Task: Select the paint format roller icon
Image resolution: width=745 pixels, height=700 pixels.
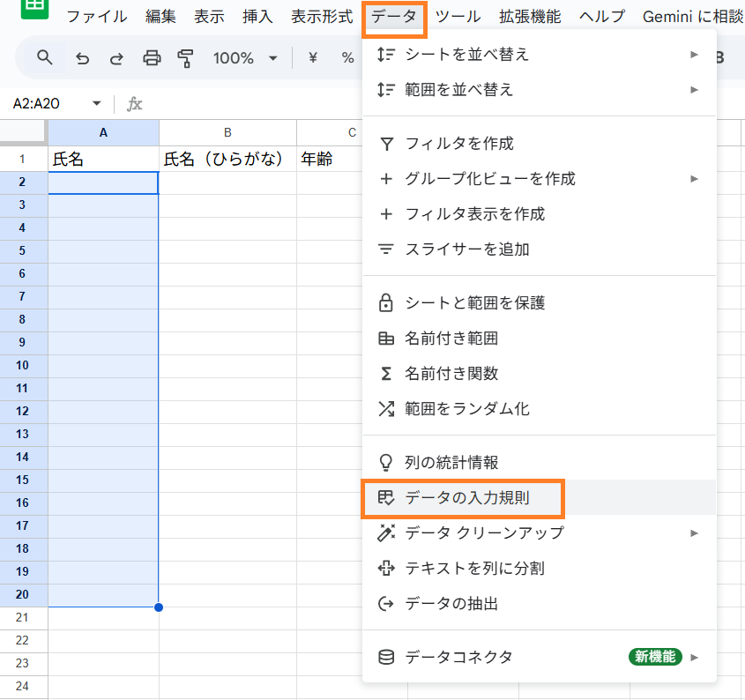Action: [x=185, y=58]
